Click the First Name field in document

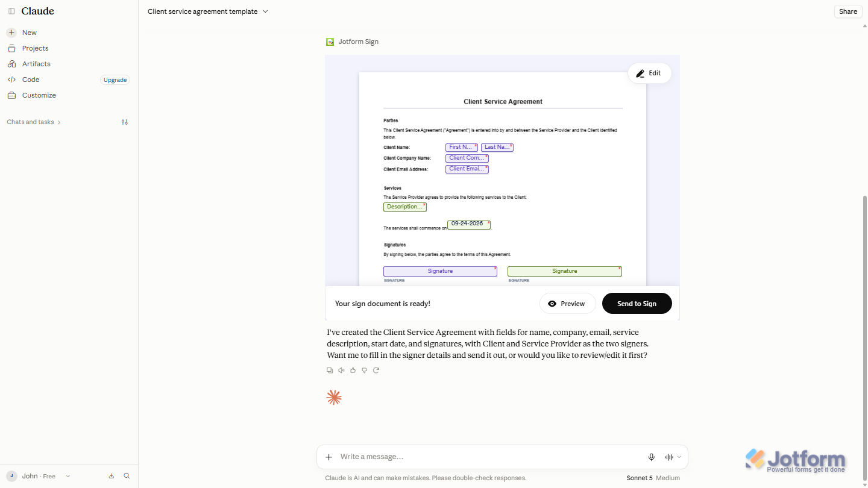click(x=462, y=147)
